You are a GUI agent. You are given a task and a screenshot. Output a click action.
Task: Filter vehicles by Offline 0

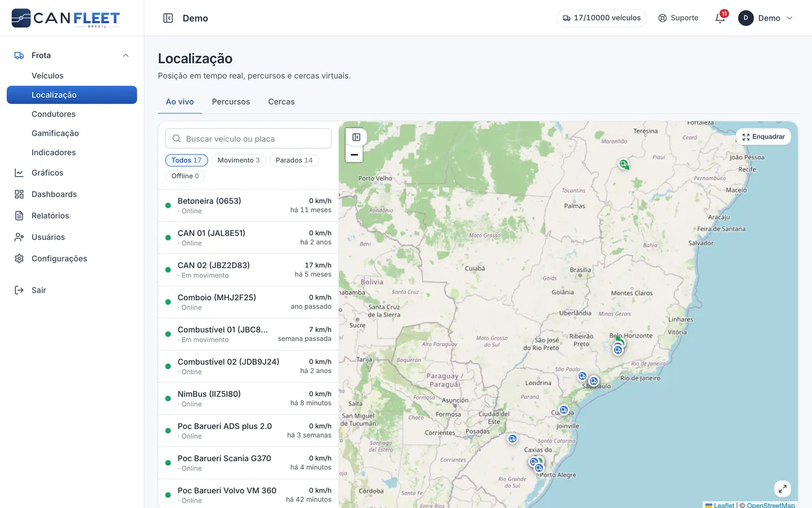(185, 176)
